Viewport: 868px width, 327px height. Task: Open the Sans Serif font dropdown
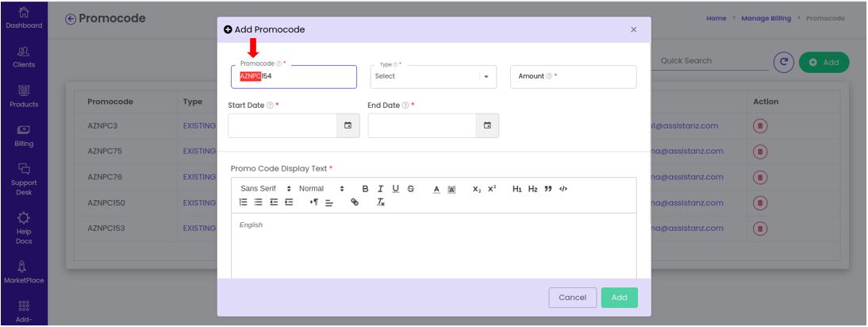tap(266, 189)
